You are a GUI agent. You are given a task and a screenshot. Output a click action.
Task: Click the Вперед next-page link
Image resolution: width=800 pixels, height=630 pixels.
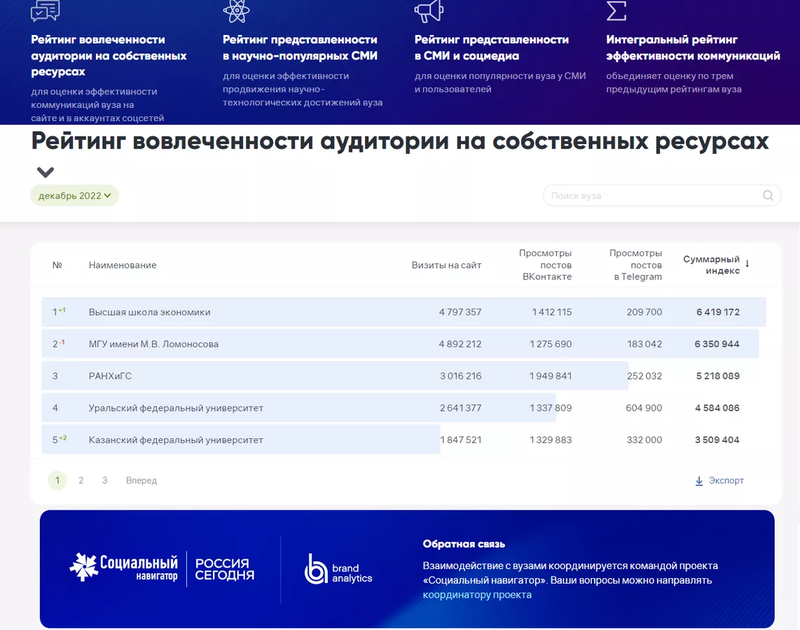tap(141, 481)
